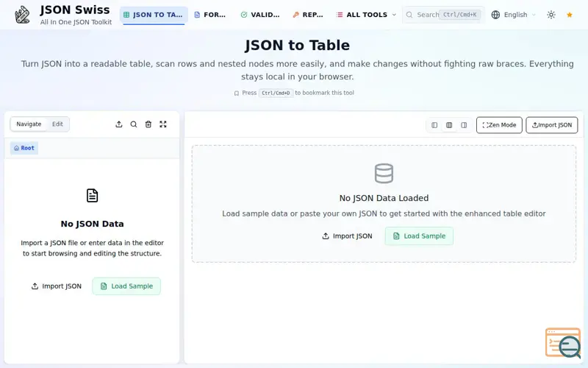Open the JSON to Table tab

[x=154, y=15]
